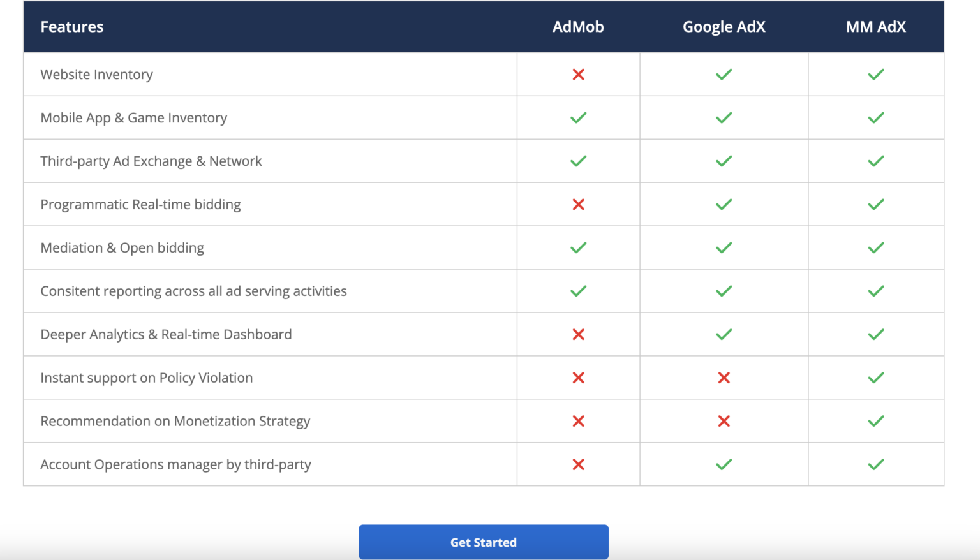
Task: Select the green check under MM AdX for Website Inventory
Action: (x=876, y=74)
